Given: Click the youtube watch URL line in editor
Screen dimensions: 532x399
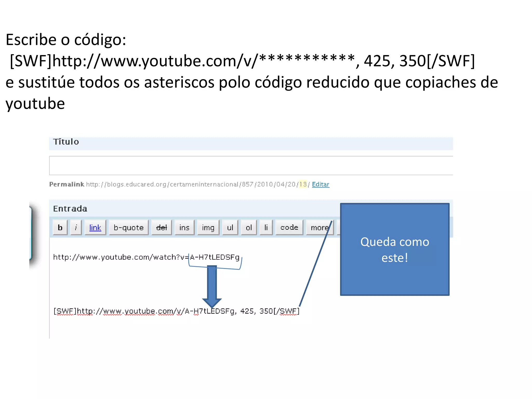Looking at the screenshot, I should (x=146, y=257).
